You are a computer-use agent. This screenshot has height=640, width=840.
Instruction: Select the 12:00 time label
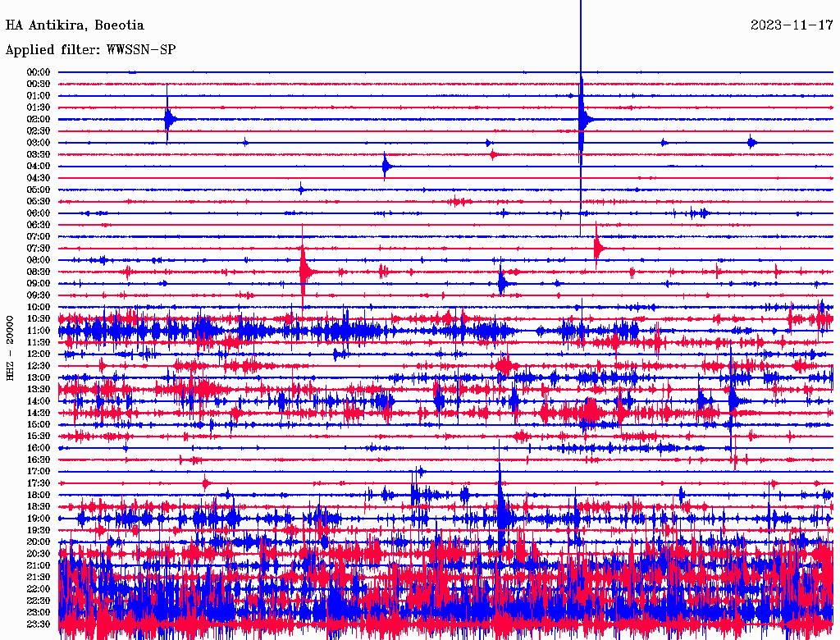tap(39, 354)
